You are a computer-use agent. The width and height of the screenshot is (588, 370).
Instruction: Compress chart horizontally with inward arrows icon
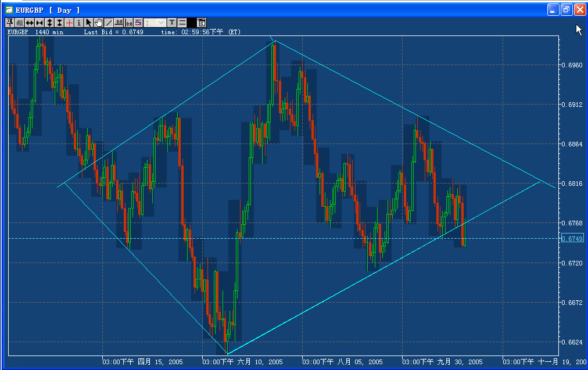[40, 23]
